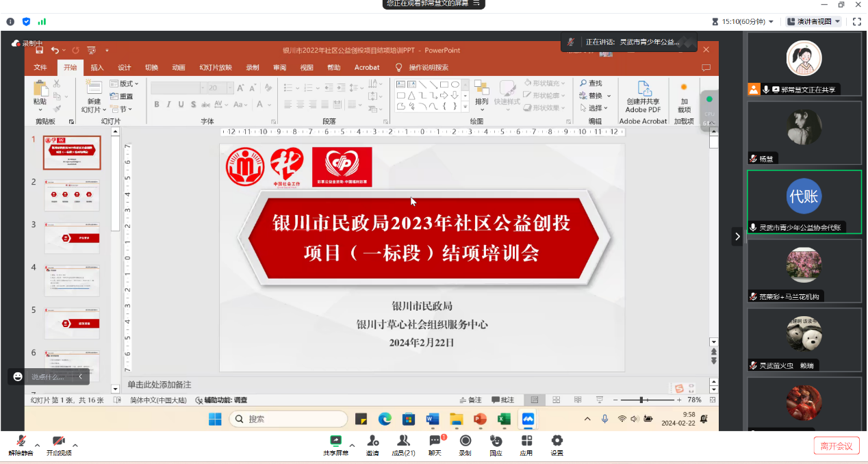Start recording via 录制 icon
The width and height of the screenshot is (868, 464).
coord(465,441)
